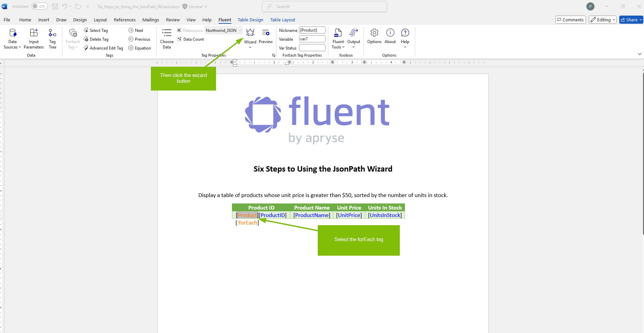Click the [UnitPrice] tag

click(x=349, y=215)
